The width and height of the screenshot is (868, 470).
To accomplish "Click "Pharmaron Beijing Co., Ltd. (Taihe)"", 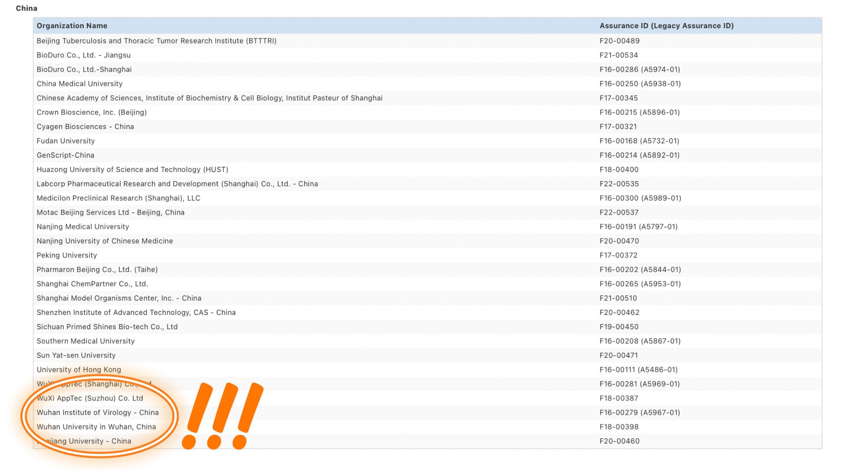I will (x=97, y=270).
